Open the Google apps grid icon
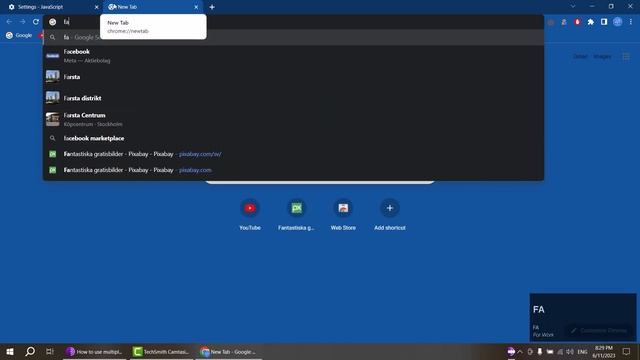The height and width of the screenshot is (360, 640). coord(626,56)
